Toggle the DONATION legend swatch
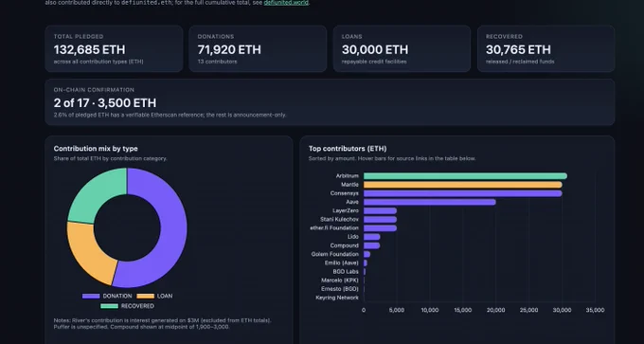The image size is (644, 344). pyautogui.click(x=91, y=296)
